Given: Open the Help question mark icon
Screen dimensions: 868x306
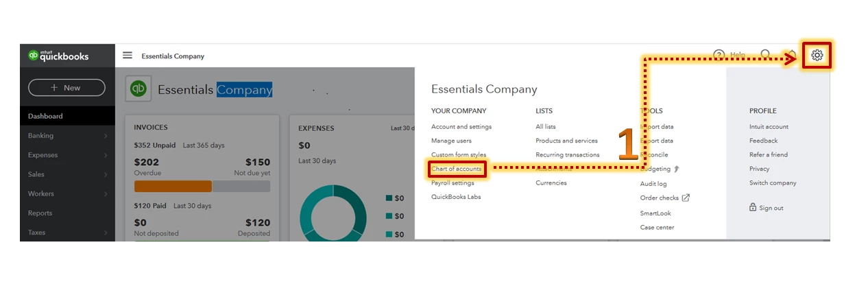Looking at the screenshot, I should pyautogui.click(x=719, y=55).
